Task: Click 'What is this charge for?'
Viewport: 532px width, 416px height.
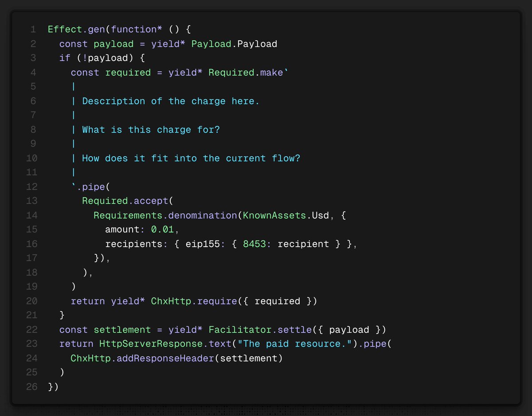Action: [151, 129]
